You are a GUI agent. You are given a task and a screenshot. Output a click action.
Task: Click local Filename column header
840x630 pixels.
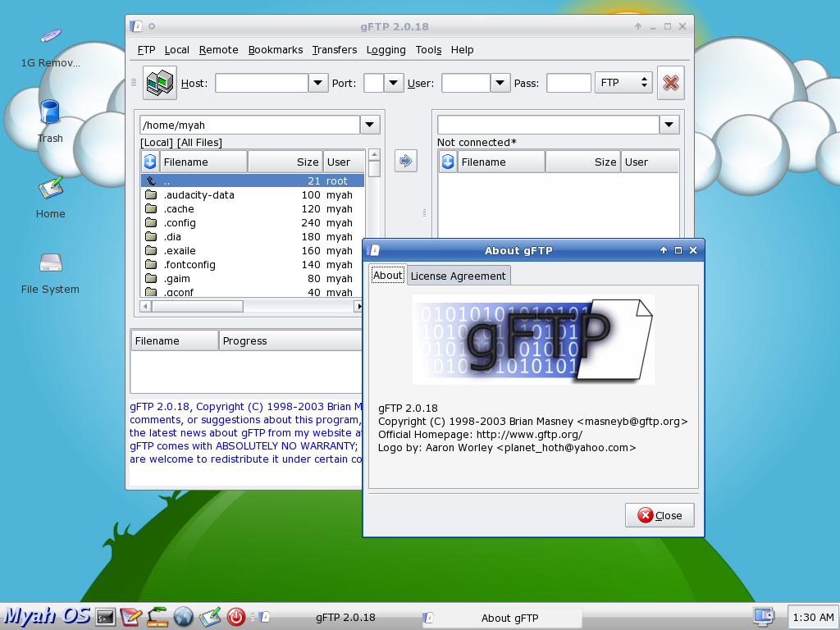pos(203,162)
